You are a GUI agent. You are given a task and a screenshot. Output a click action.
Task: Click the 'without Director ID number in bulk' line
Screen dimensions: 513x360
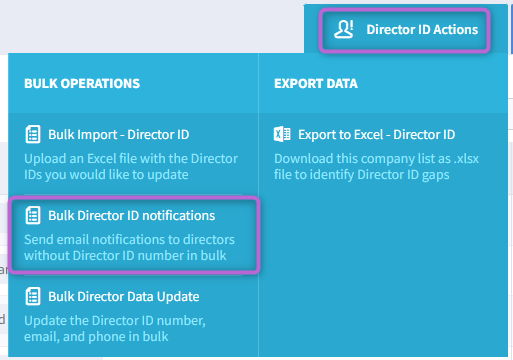click(x=125, y=256)
